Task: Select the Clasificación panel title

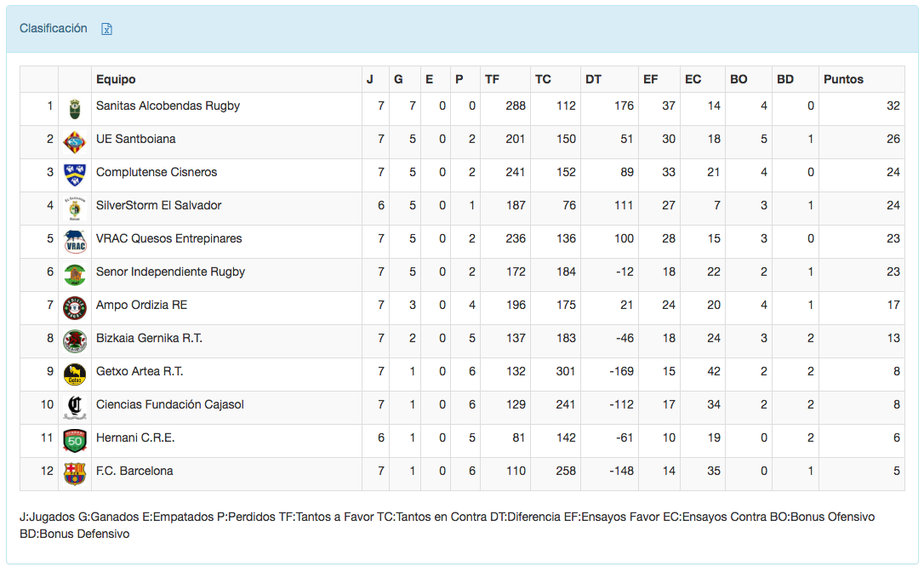Action: (54, 28)
